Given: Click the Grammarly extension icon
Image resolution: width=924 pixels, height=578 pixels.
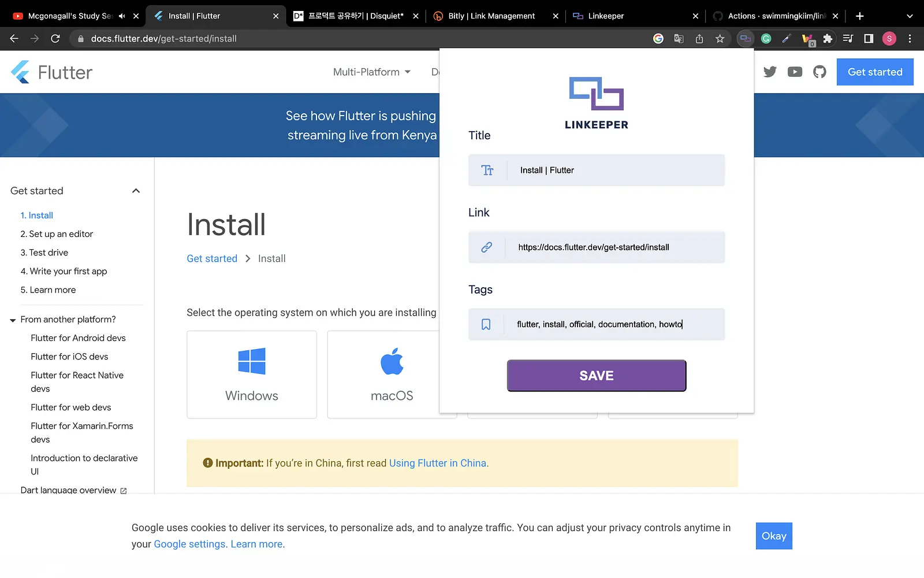Looking at the screenshot, I should point(766,39).
